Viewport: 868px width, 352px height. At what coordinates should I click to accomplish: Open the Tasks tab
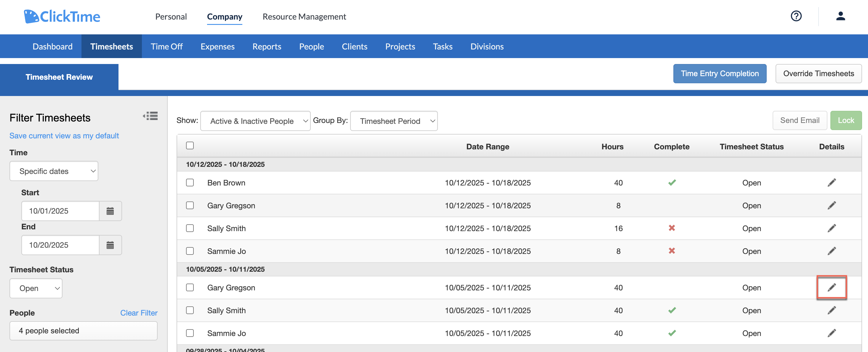pyautogui.click(x=442, y=46)
